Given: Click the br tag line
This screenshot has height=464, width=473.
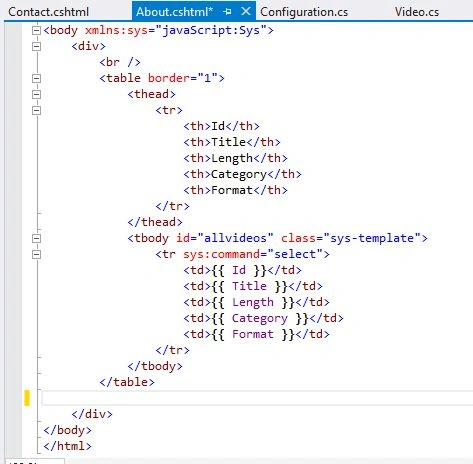Looking at the screenshot, I should [x=120, y=62].
